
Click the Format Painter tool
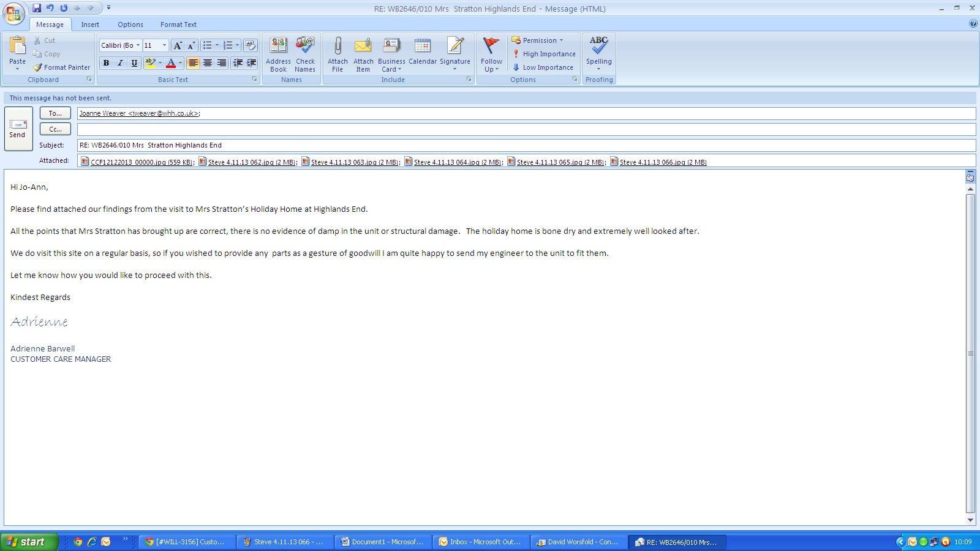[x=61, y=67]
